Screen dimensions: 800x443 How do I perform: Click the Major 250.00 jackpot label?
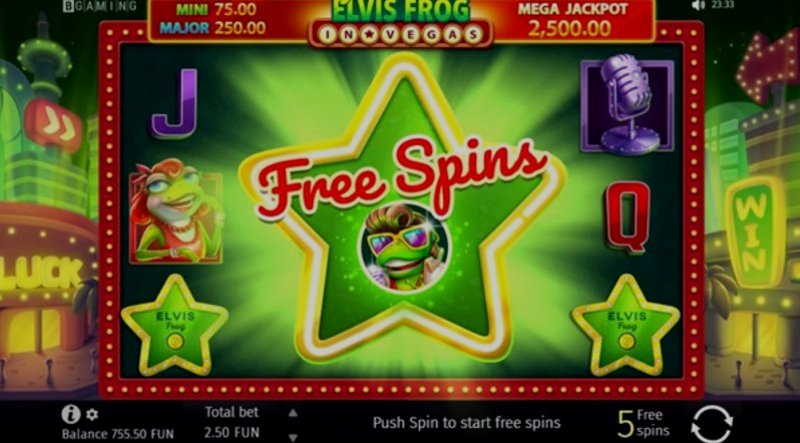[213, 28]
